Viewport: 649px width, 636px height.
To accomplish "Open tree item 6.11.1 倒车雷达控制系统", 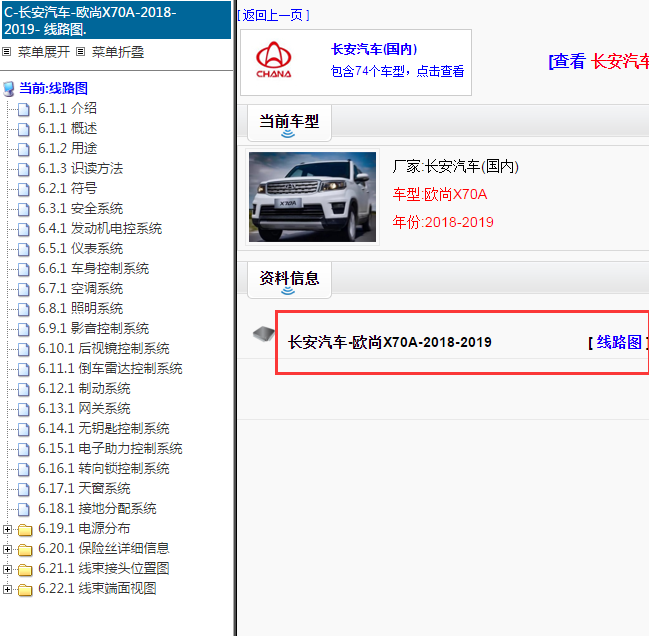I will (110, 368).
